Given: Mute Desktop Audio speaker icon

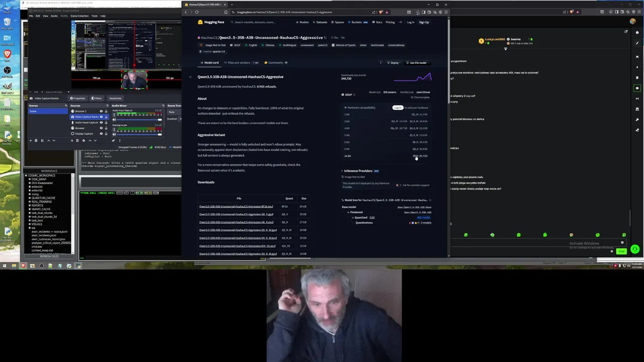Looking at the screenshot, I should tap(114, 134).
